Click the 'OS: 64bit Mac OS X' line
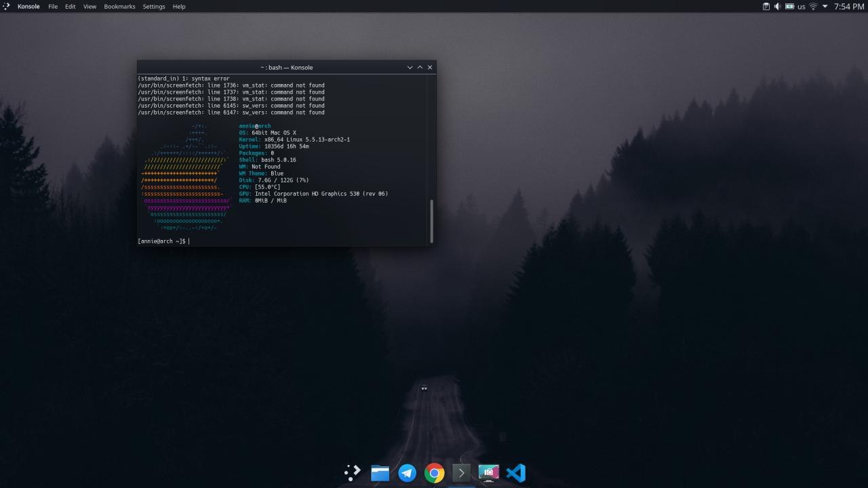 click(x=268, y=133)
